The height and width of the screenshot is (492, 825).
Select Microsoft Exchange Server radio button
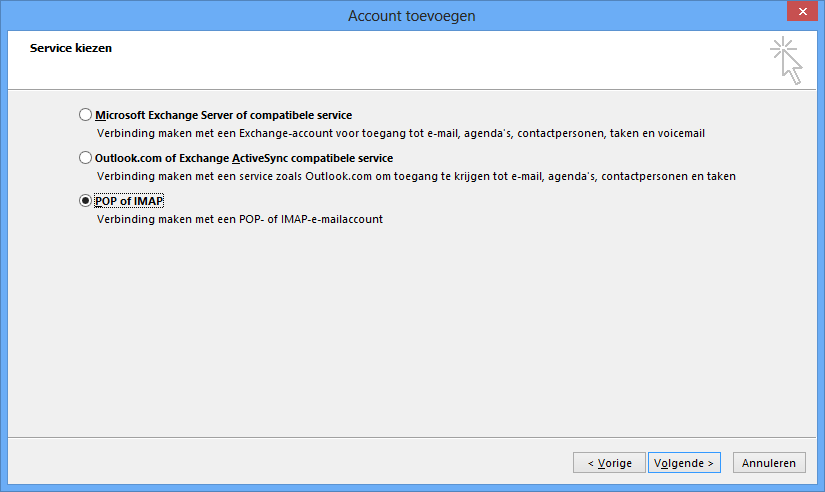(x=85, y=115)
